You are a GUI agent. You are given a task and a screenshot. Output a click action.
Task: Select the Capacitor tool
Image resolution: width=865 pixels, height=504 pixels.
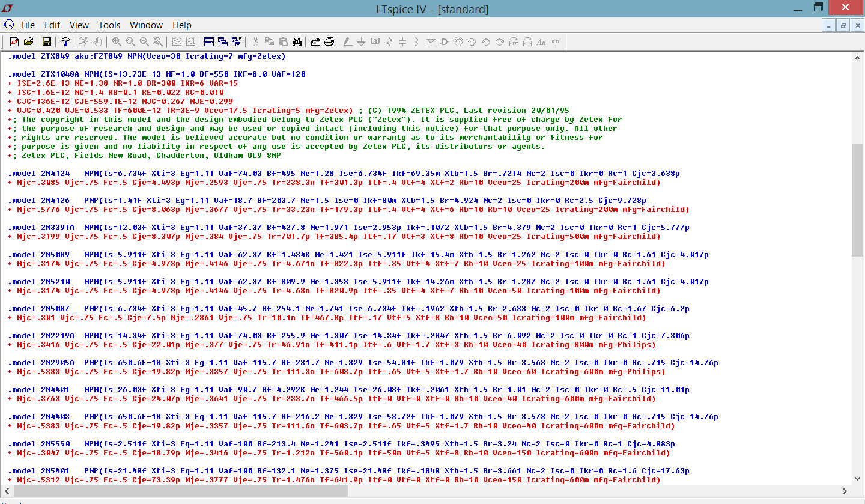coord(403,41)
